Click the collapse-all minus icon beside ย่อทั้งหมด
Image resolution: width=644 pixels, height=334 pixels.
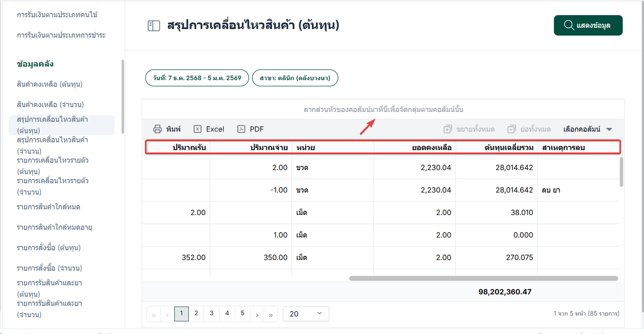tap(512, 129)
